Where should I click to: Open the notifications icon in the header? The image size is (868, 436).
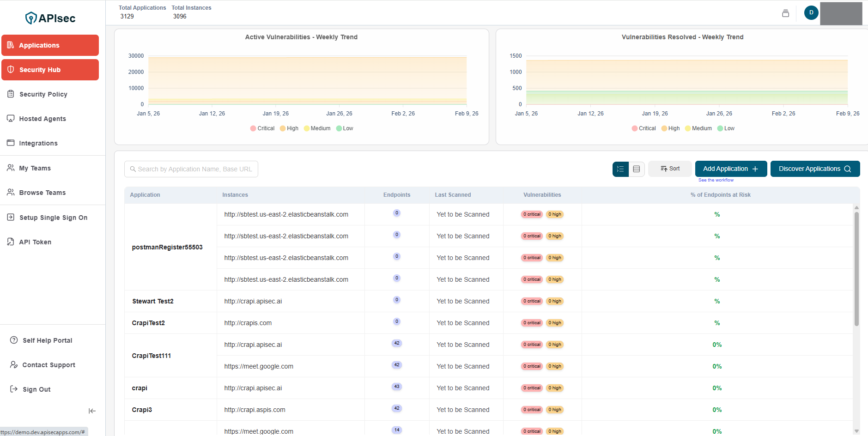(x=785, y=13)
